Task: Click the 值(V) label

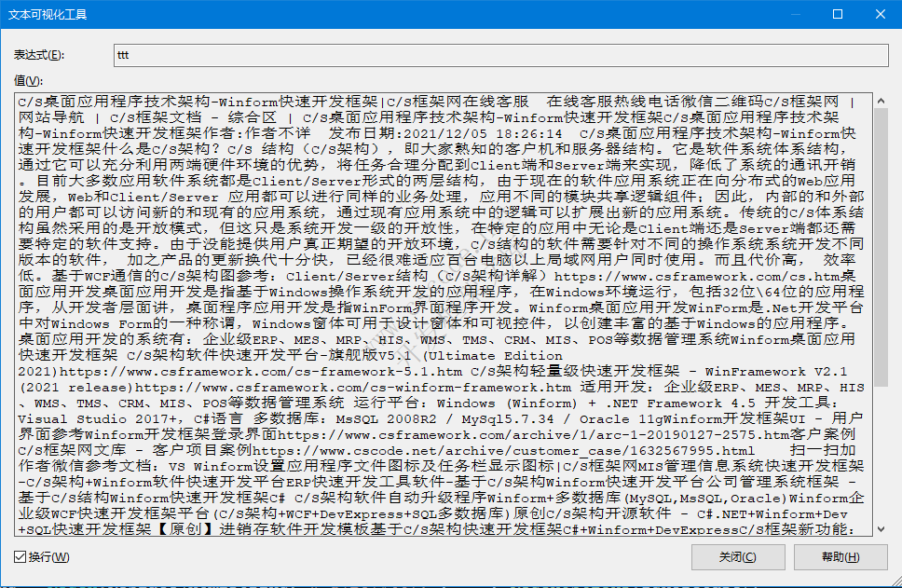Action: 28,81
